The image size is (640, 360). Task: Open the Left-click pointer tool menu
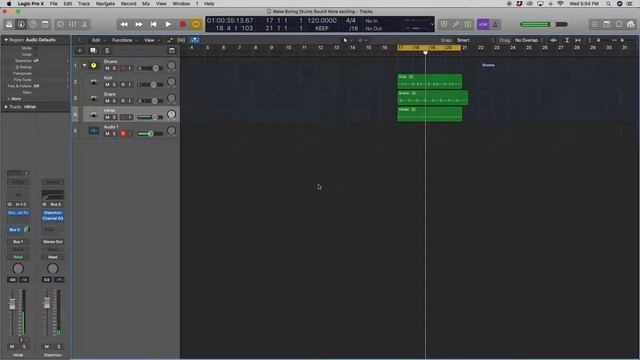[x=347, y=40]
